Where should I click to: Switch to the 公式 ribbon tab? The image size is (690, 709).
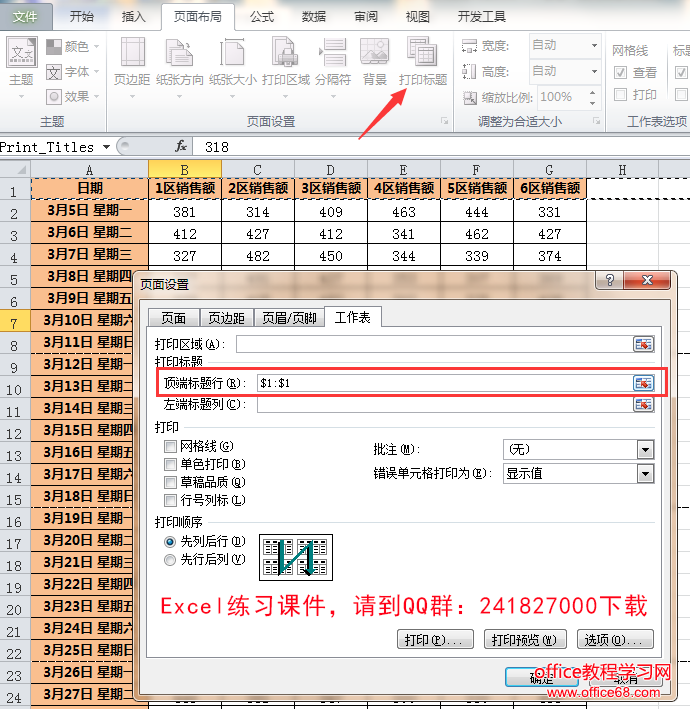pos(262,17)
